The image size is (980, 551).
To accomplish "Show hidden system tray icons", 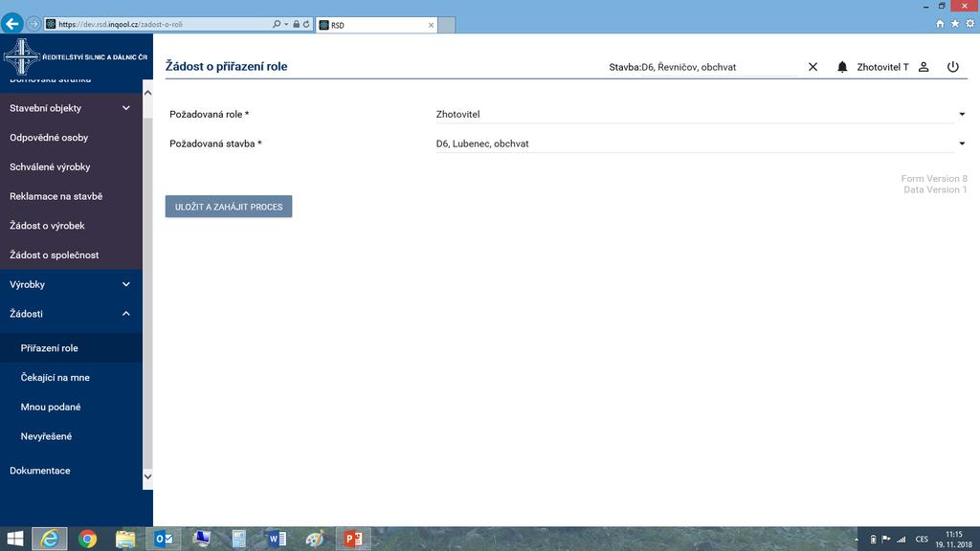I will pyautogui.click(x=857, y=540).
